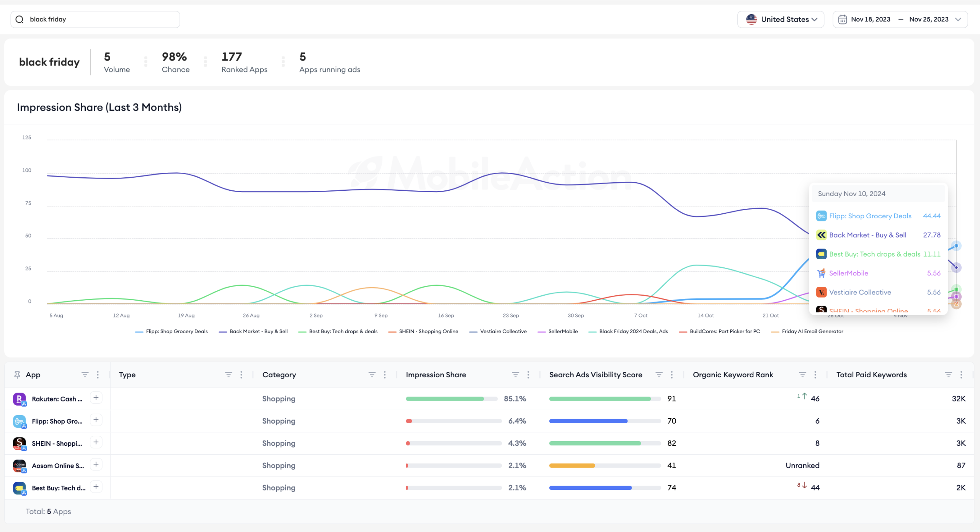The image size is (980, 532).
Task: Toggle Vestiaire Collective legend series
Action: pyautogui.click(x=498, y=332)
